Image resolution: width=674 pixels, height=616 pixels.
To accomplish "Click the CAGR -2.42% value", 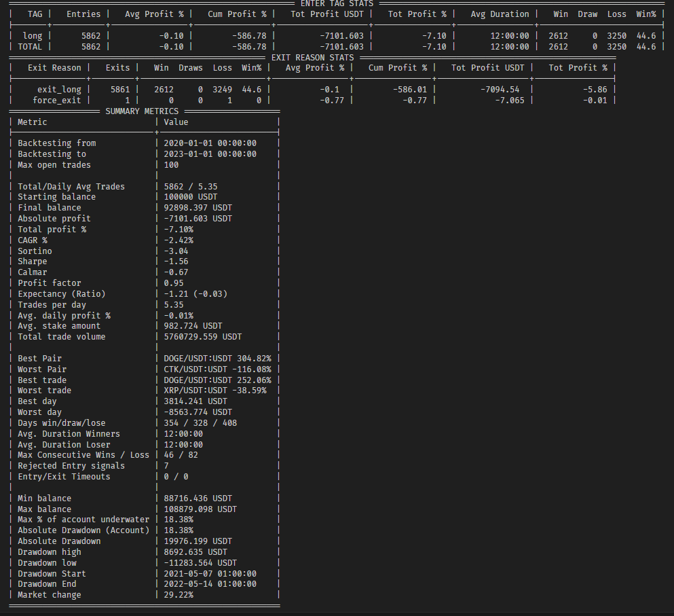I will point(179,240).
